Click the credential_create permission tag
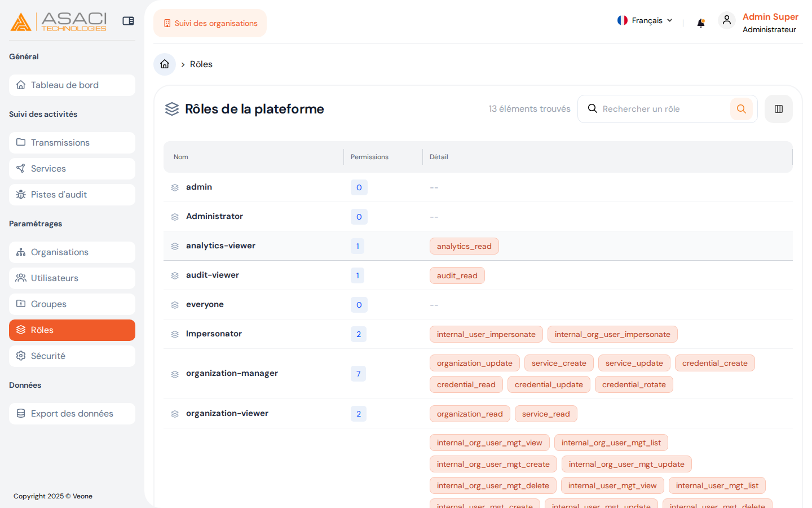Screen dimensions: 812x508 tap(715, 363)
